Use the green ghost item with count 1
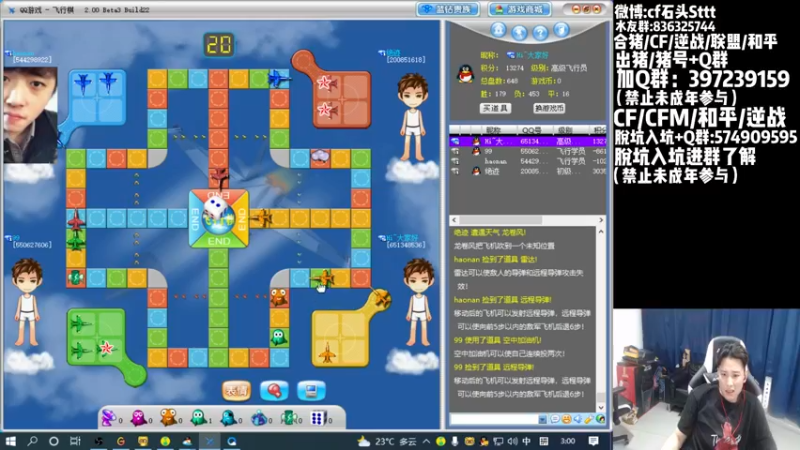This screenshot has width=800, height=450. pyautogui.click(x=198, y=417)
